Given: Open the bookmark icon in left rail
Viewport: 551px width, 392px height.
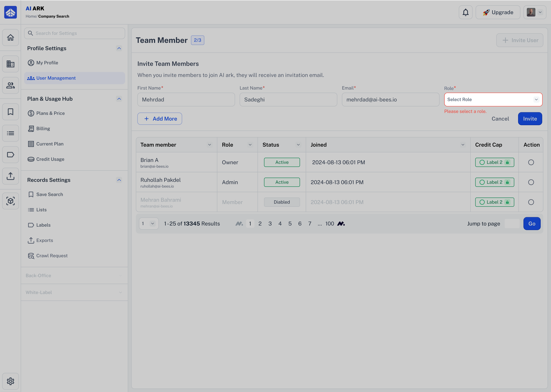Looking at the screenshot, I should (x=10, y=112).
